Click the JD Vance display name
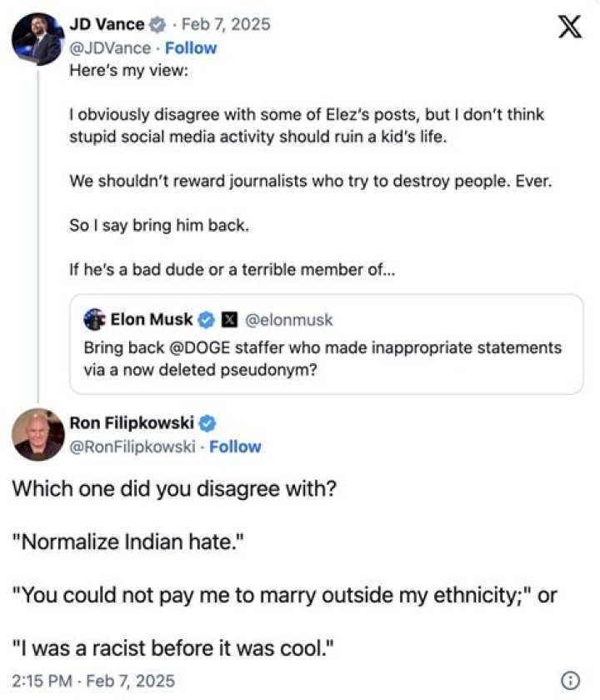Screen dimensions: 600x700 click(x=106, y=24)
